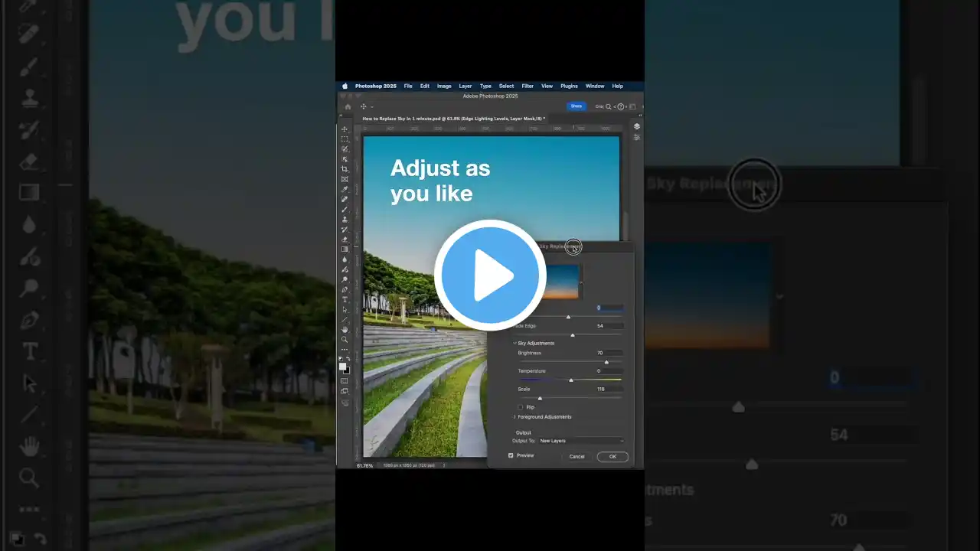This screenshot has width=980, height=551.
Task: Select the Hand tool
Action: pos(345,329)
